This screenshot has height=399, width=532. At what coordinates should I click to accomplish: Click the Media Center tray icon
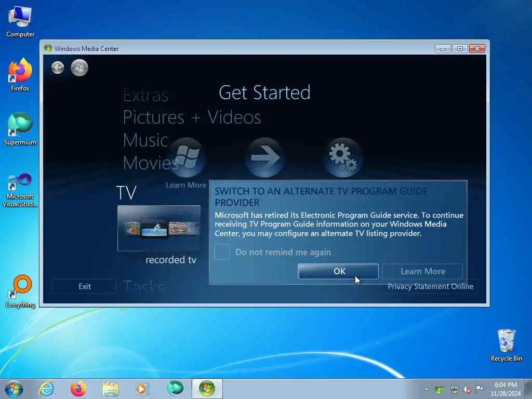click(439, 389)
